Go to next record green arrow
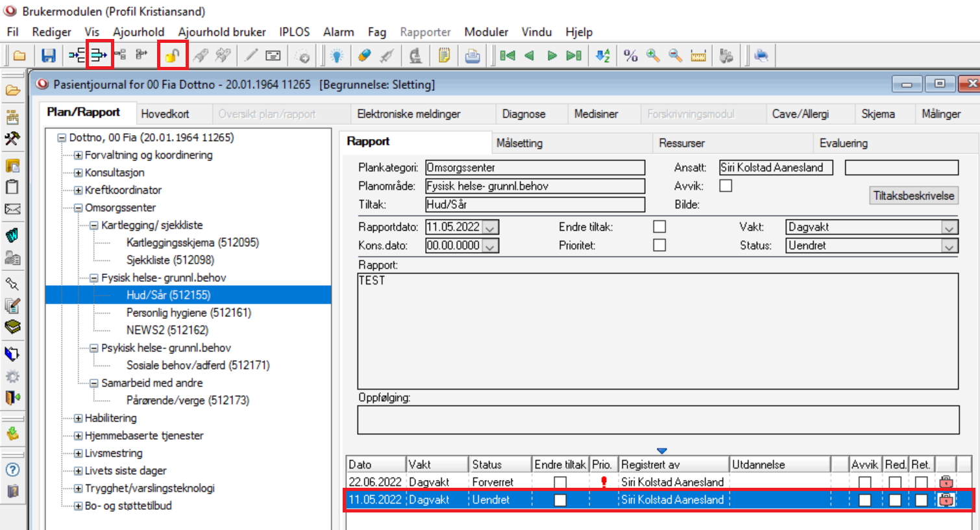 coord(552,56)
